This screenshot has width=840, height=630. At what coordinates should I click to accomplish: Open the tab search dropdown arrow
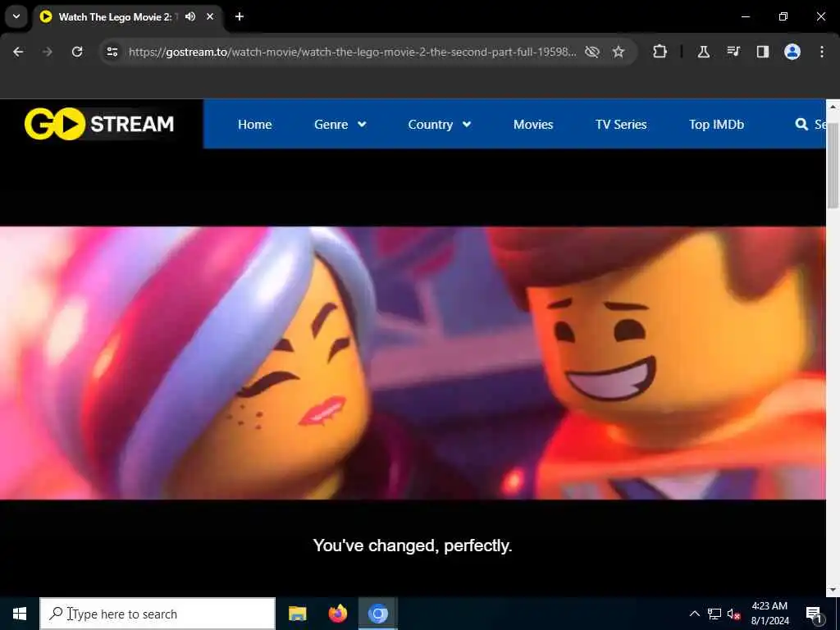point(16,16)
